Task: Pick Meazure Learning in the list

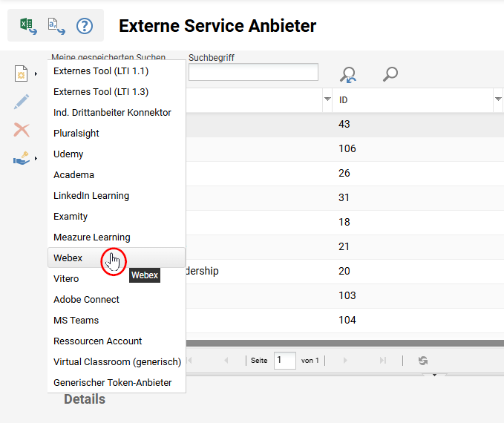Action: (117, 237)
